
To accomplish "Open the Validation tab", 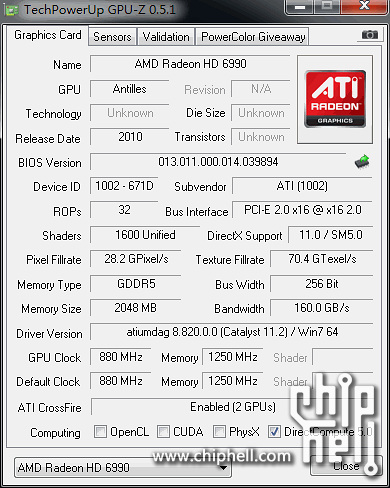I will (x=166, y=37).
